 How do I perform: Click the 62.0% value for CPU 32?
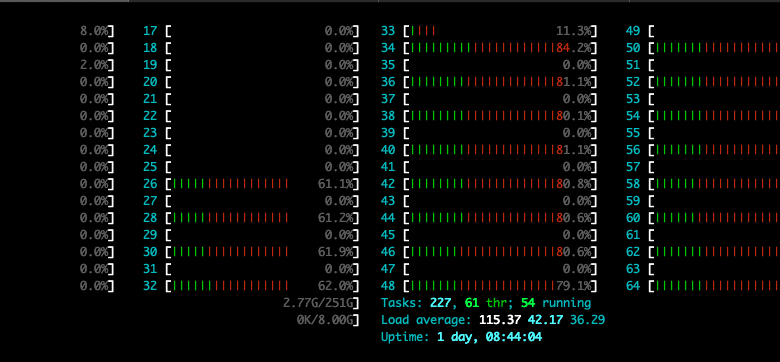[x=336, y=286]
